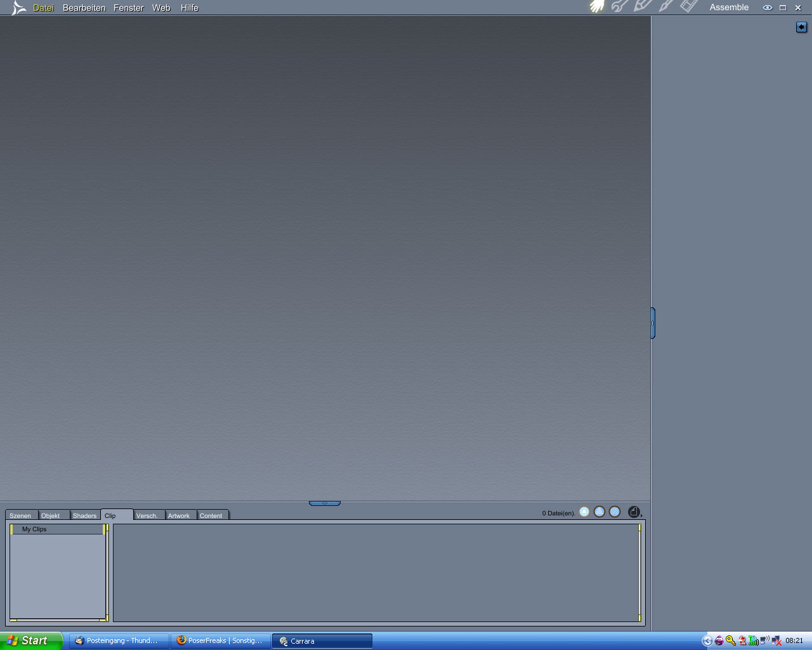Select the Clip browser tab
Image resolution: width=812 pixels, height=650 pixels.
[x=117, y=515]
